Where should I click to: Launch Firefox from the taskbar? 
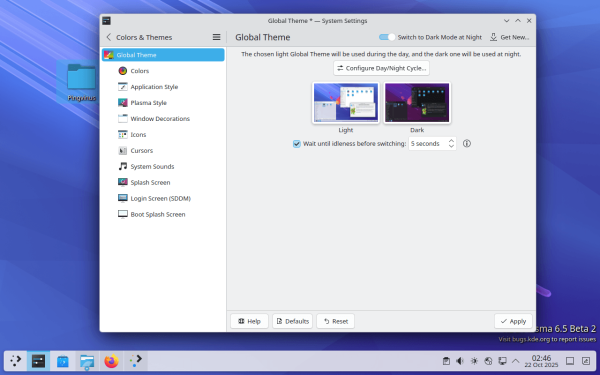tap(111, 361)
